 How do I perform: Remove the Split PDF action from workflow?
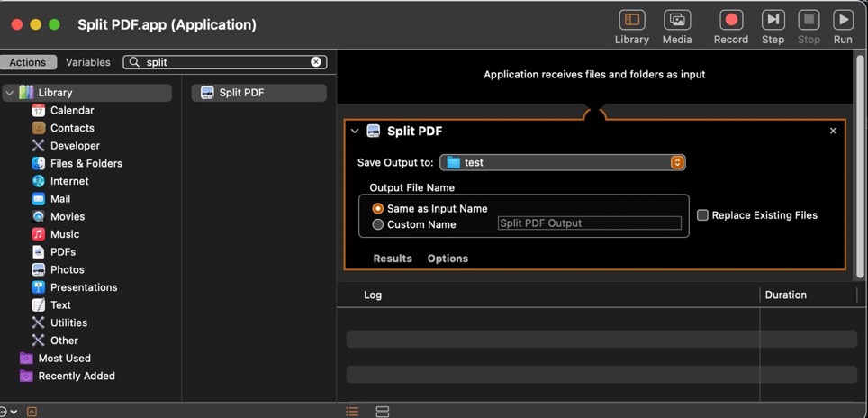tap(833, 131)
